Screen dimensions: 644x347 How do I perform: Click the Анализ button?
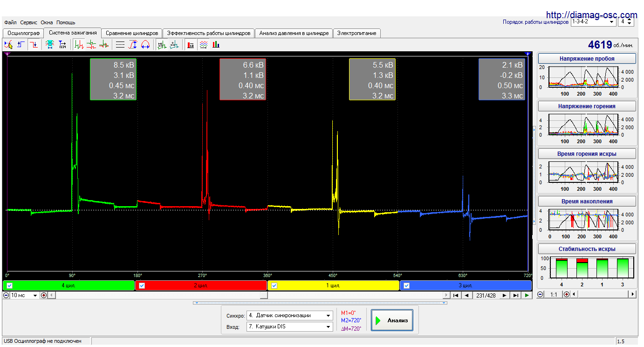point(392,320)
